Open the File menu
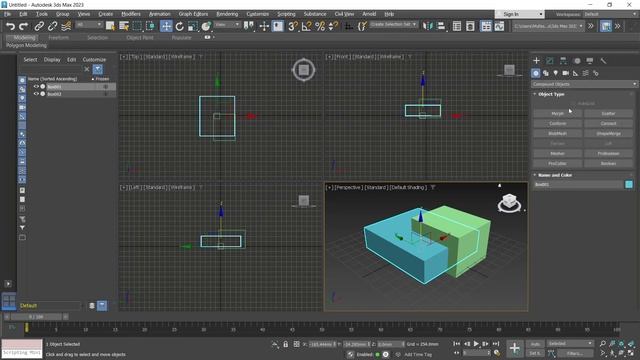The image size is (640, 360). [8, 14]
